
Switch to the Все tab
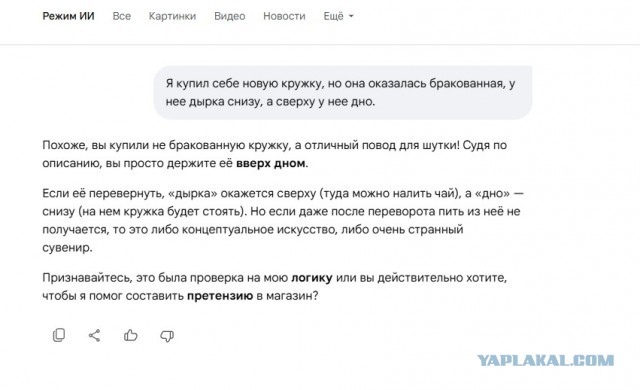(x=122, y=16)
